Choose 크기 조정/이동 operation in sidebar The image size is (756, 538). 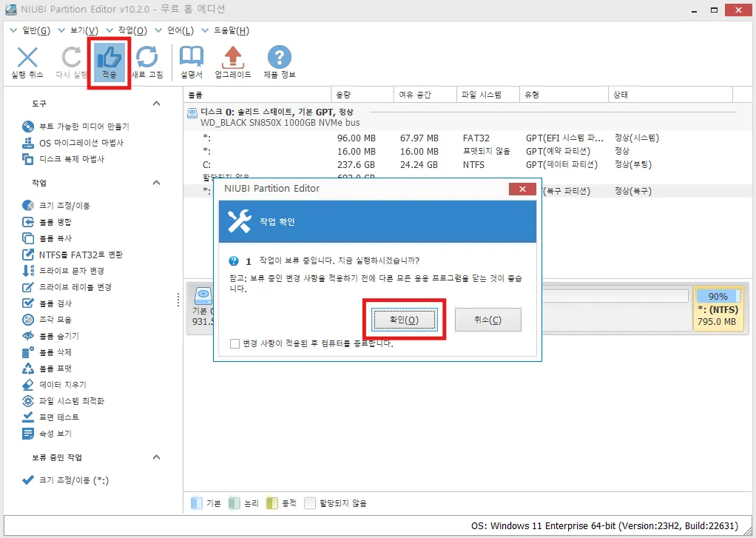56,206
